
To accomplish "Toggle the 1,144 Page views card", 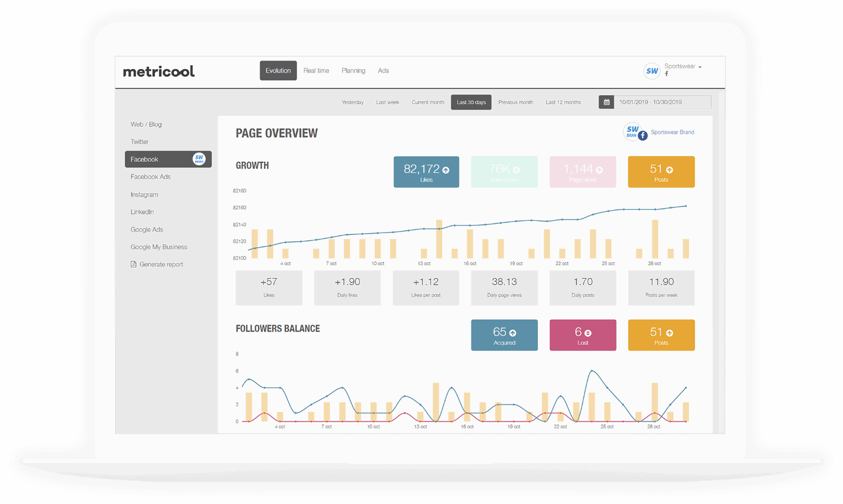I will [582, 172].
